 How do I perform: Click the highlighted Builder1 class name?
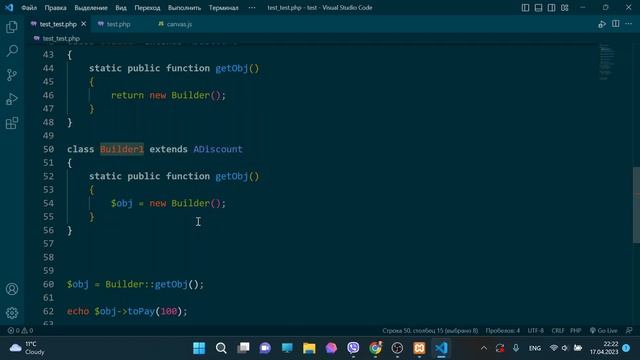tap(122, 149)
